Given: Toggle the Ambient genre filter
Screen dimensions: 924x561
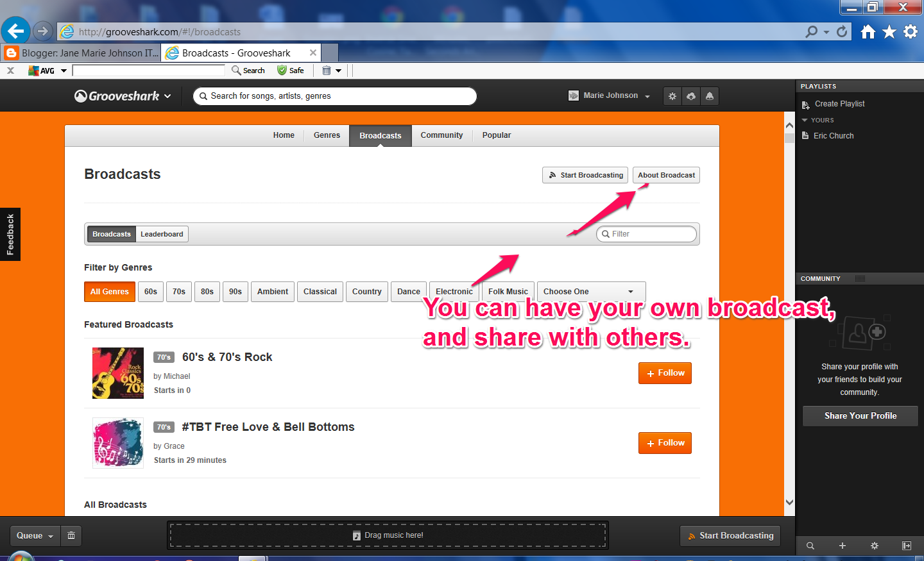Looking at the screenshot, I should click(273, 292).
